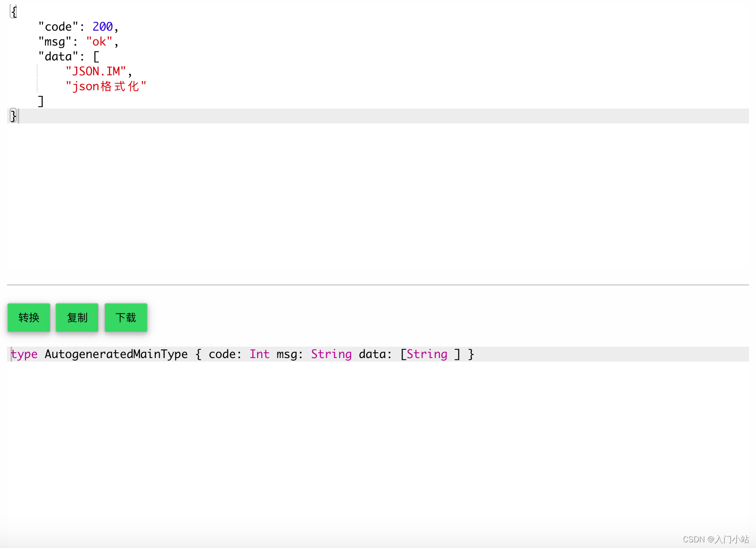Click 'code:' field in output
The height and width of the screenshot is (548, 756).
(x=225, y=354)
